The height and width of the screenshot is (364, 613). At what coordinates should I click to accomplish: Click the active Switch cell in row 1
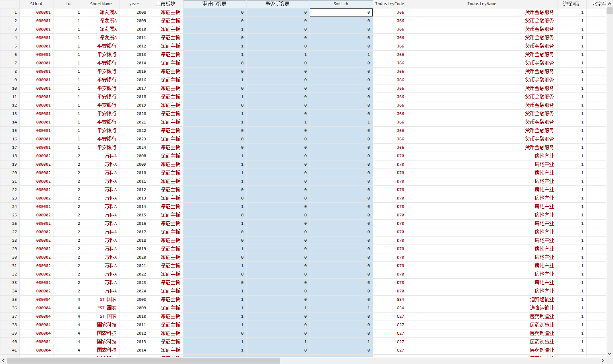click(341, 12)
